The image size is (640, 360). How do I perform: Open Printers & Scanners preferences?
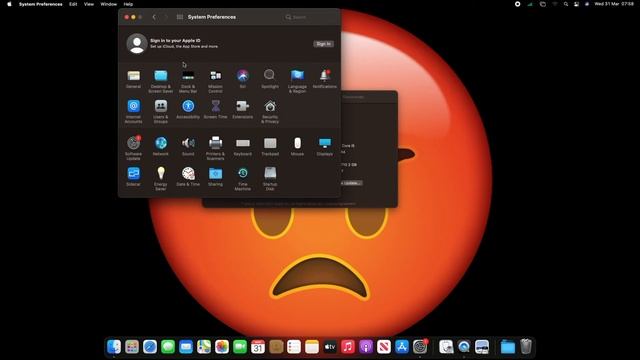point(216,148)
